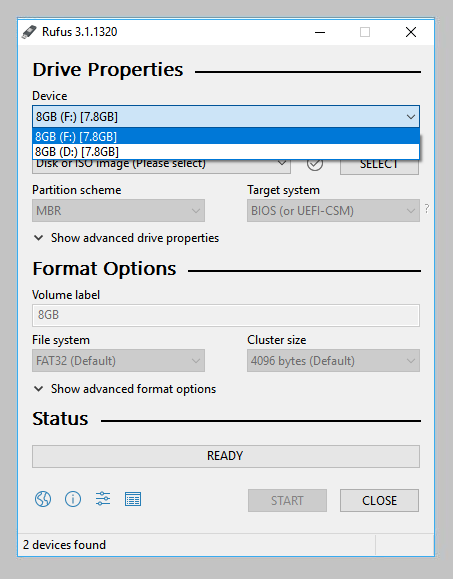Open the Target system dropdown

coord(333,211)
